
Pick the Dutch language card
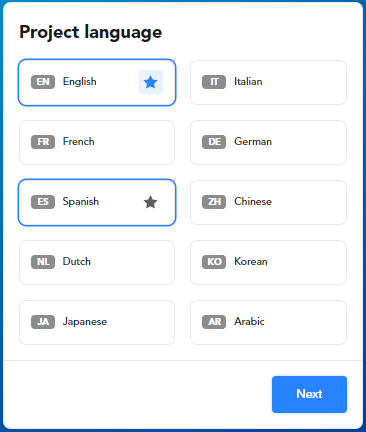97,262
